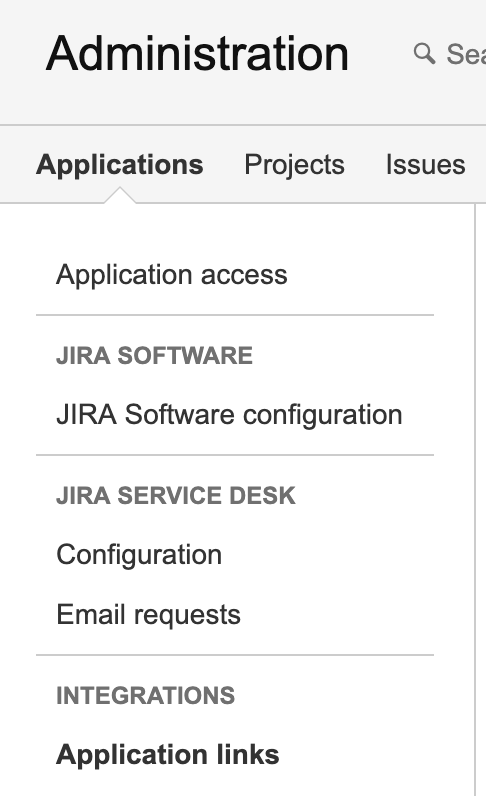The width and height of the screenshot is (486, 796).
Task: Open the Issues tab
Action: click(426, 164)
